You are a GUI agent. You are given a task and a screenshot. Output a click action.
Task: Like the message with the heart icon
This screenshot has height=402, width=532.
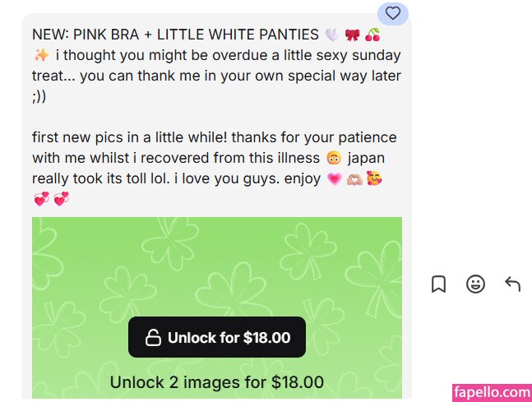393,13
